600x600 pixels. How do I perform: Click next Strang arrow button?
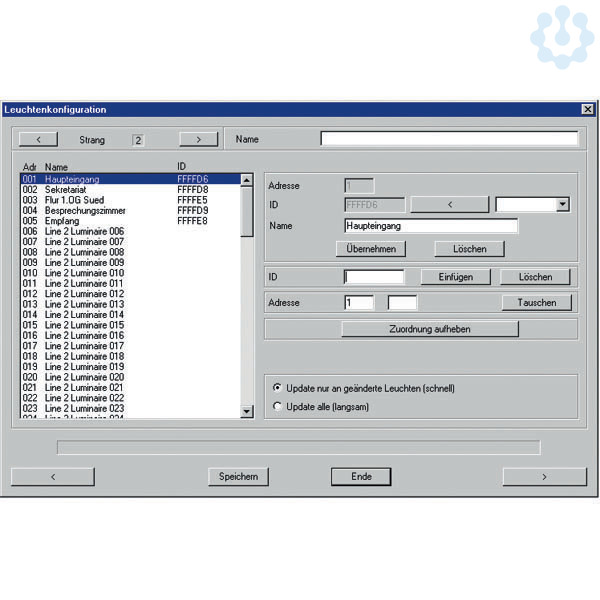[198, 140]
